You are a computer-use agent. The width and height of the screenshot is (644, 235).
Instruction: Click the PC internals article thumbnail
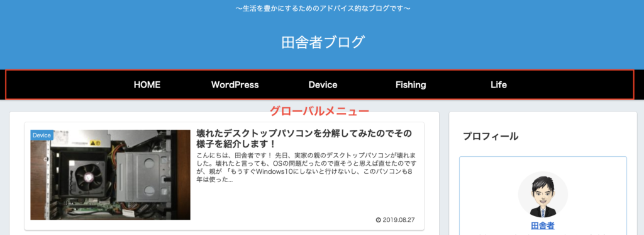[110, 175]
